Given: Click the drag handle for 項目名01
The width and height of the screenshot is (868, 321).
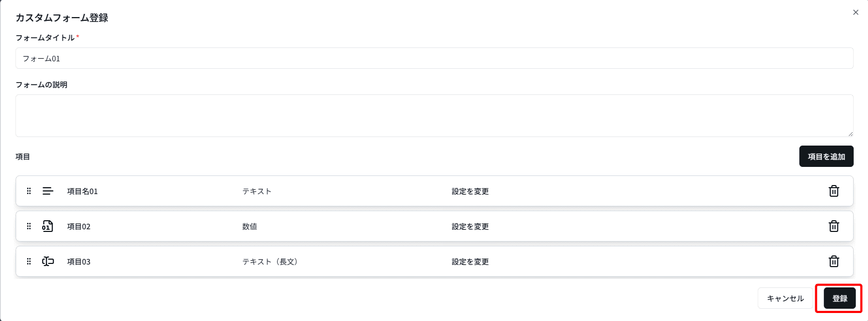Looking at the screenshot, I should [29, 191].
